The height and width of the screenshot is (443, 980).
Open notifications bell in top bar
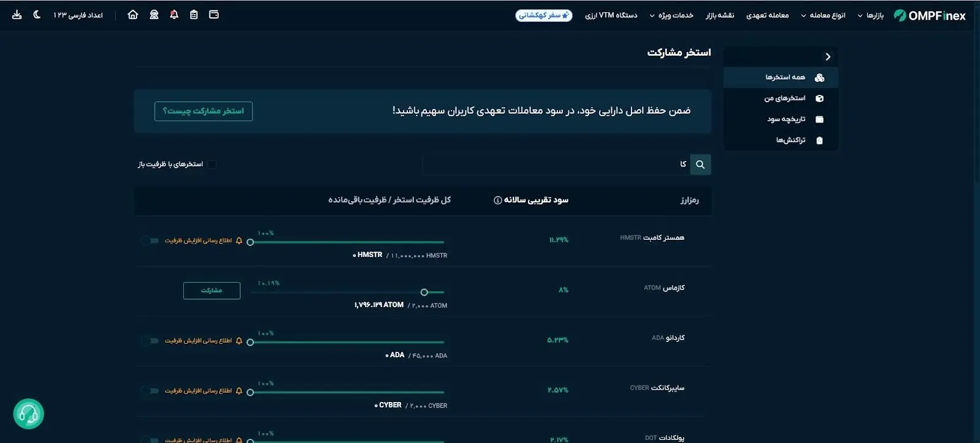pyautogui.click(x=174, y=15)
